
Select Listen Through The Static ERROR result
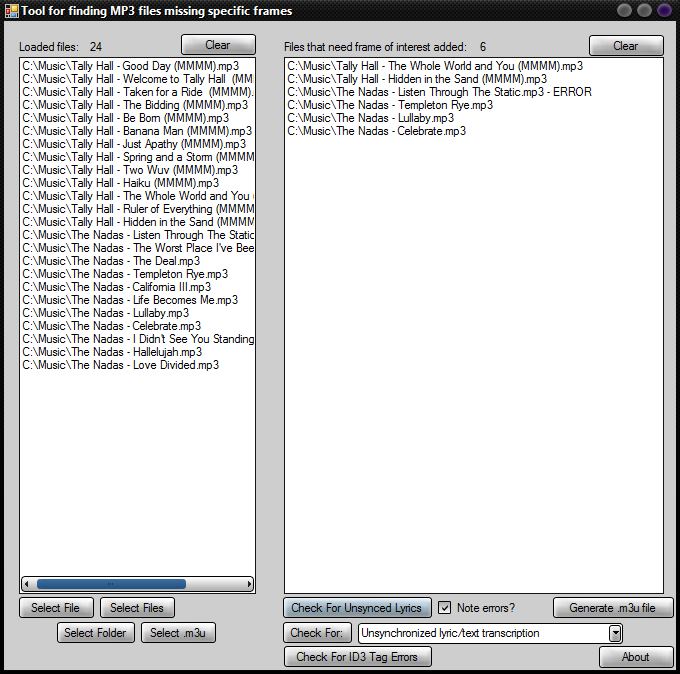coord(439,92)
